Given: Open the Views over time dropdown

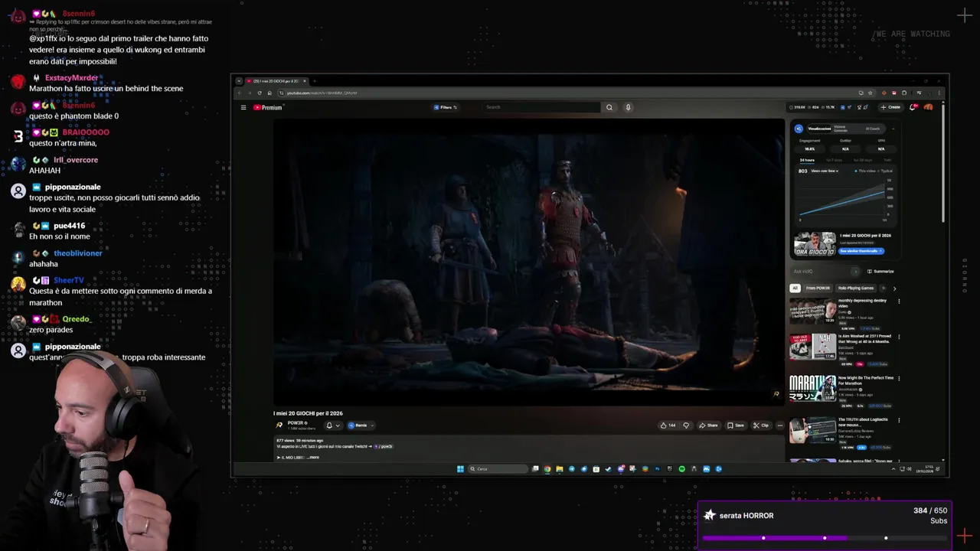Looking at the screenshot, I should click(x=825, y=171).
